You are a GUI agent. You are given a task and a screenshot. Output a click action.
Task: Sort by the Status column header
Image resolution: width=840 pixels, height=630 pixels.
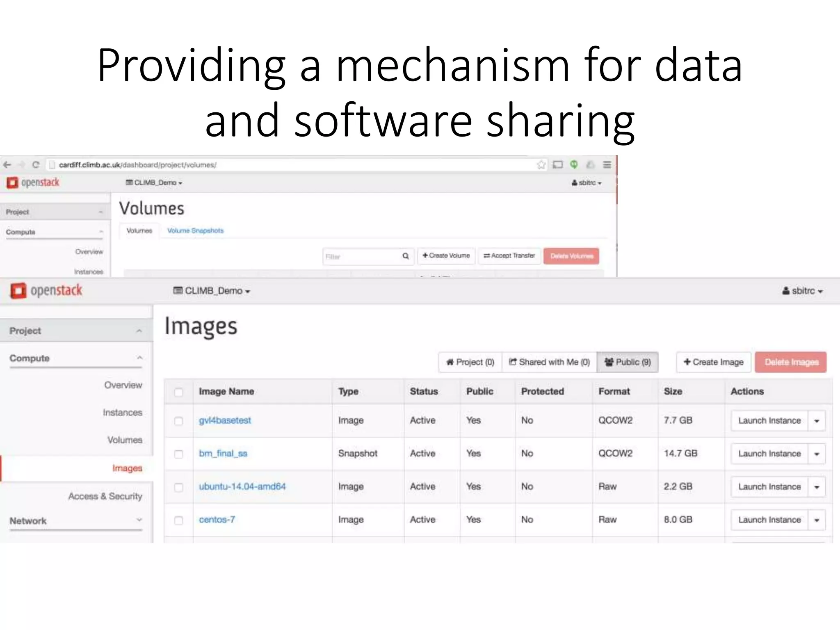point(424,392)
